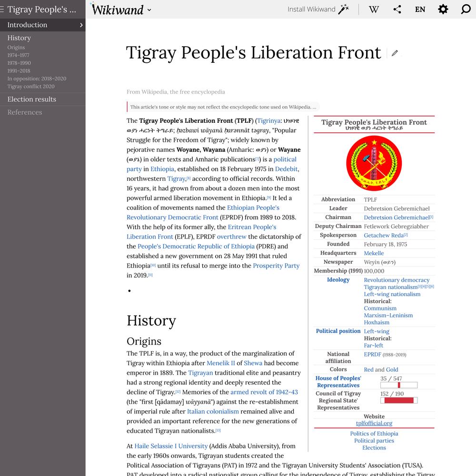The image size is (476, 476).
Task: Open House of Peoples' Representatives link
Action: click(338, 382)
